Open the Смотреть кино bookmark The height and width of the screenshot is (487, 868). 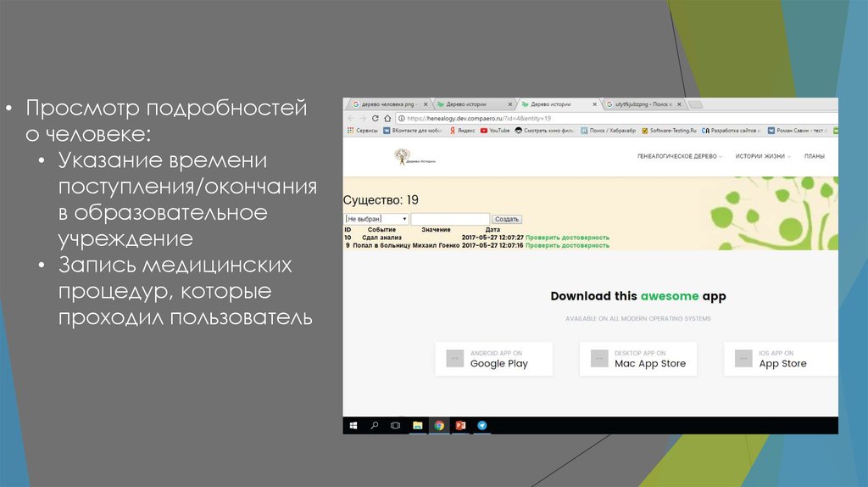pos(545,131)
